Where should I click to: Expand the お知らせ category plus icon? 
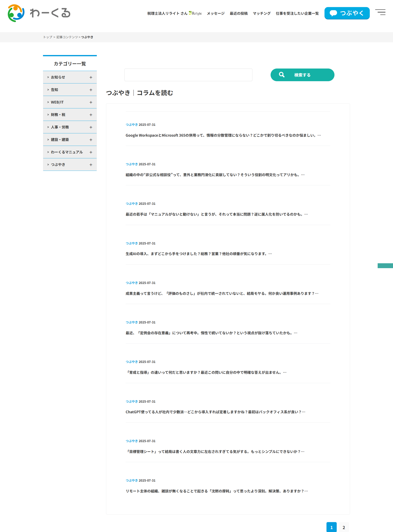pos(91,77)
